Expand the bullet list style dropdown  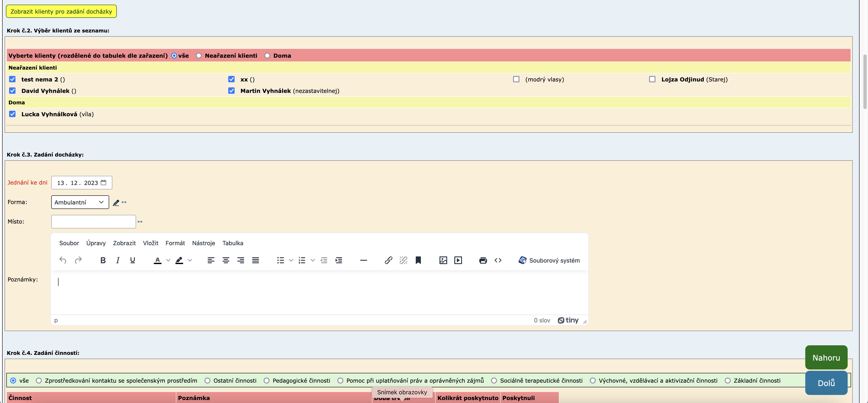[291, 260]
